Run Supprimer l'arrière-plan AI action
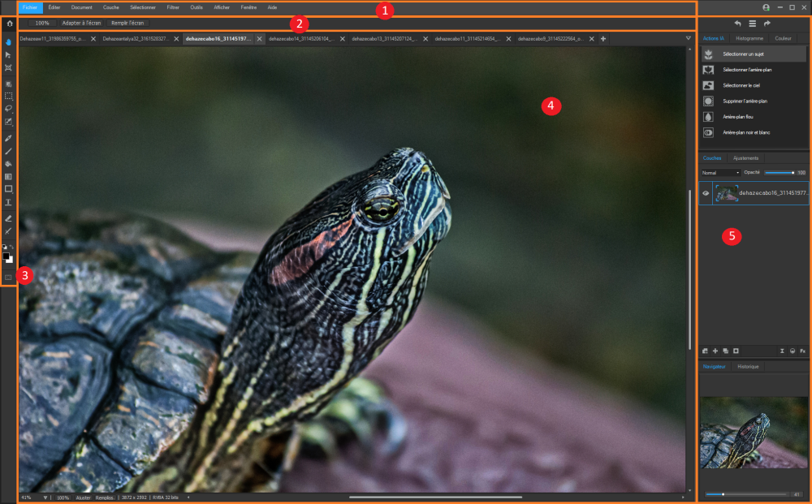Screen dimensions: 812x504 (x=754, y=101)
